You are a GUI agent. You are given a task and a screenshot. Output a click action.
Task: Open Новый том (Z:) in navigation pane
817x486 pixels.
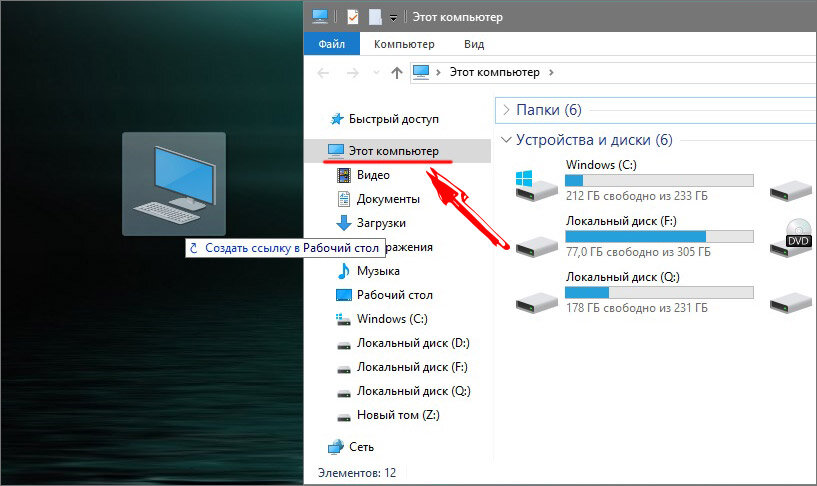[x=398, y=415]
